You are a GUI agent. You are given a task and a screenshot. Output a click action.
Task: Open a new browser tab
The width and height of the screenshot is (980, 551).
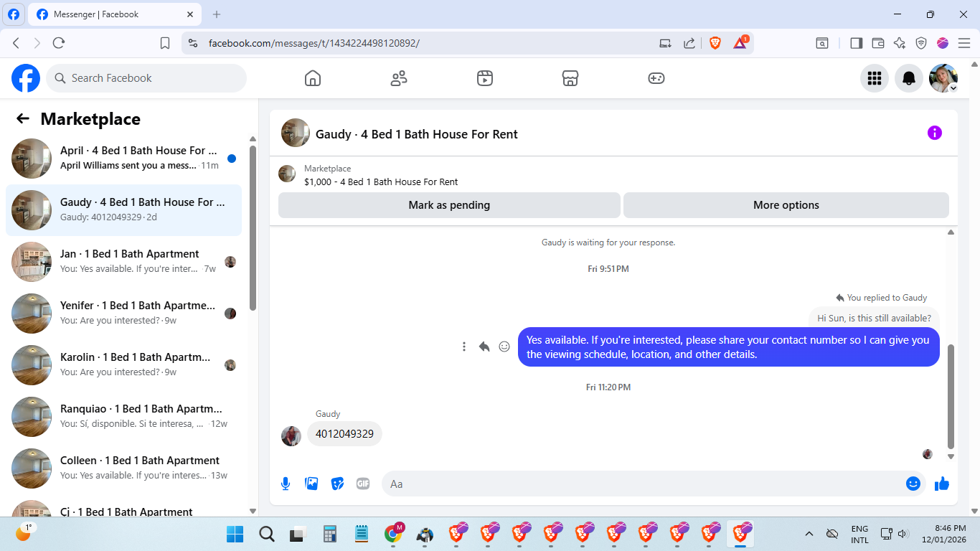pyautogui.click(x=217, y=14)
